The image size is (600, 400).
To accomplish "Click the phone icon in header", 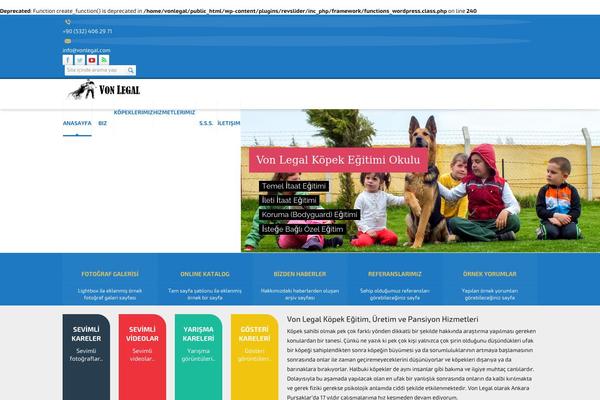I will (x=68, y=22).
